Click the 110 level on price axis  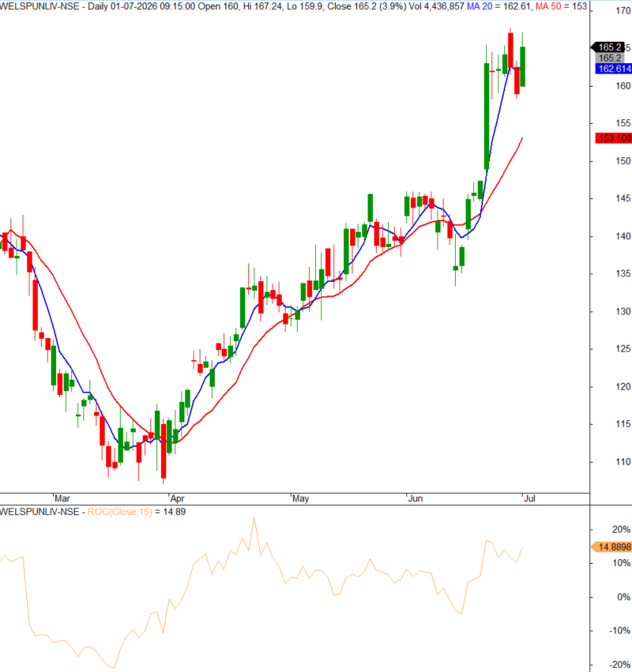623,462
